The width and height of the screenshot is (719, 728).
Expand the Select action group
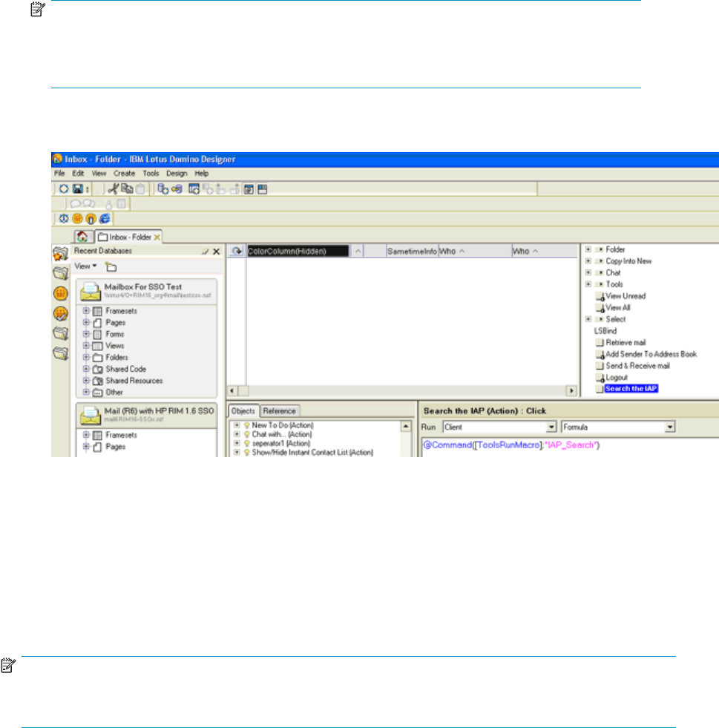point(588,319)
